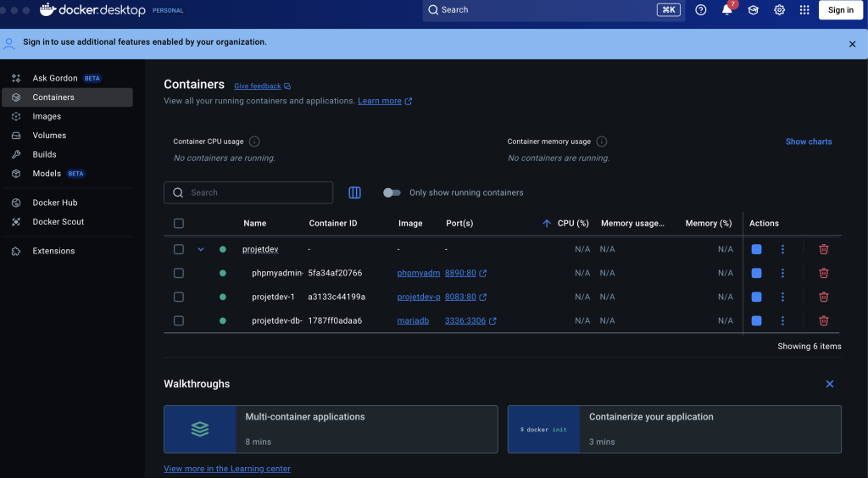This screenshot has width=868, height=478.
Task: Click the stop button for projetdev-1 container
Action: tap(756, 297)
